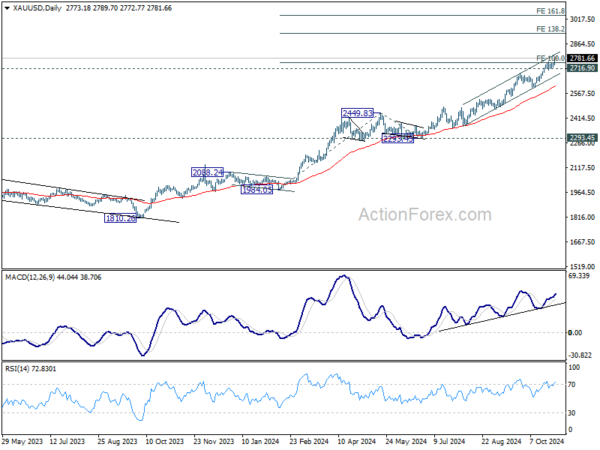Click the 29 May 2023 date label
600x450 pixels.
(x=22, y=441)
